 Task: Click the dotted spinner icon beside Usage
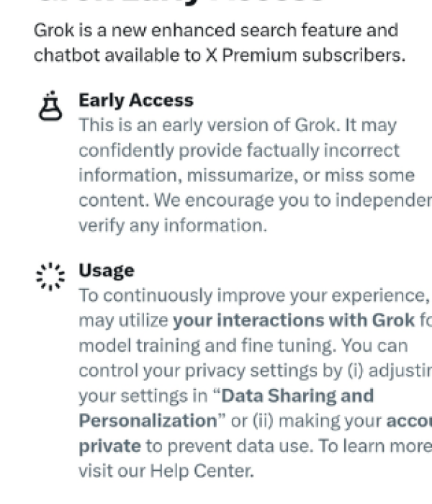(49, 274)
